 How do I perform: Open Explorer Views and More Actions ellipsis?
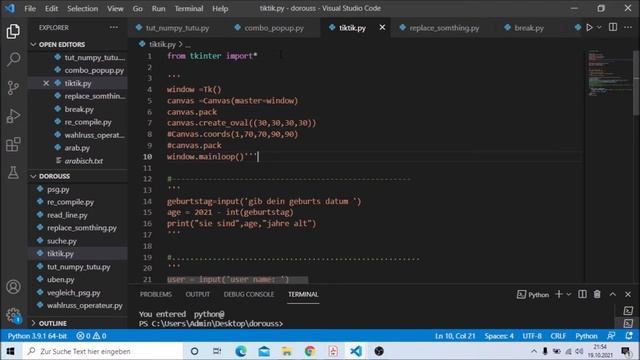[x=114, y=27]
